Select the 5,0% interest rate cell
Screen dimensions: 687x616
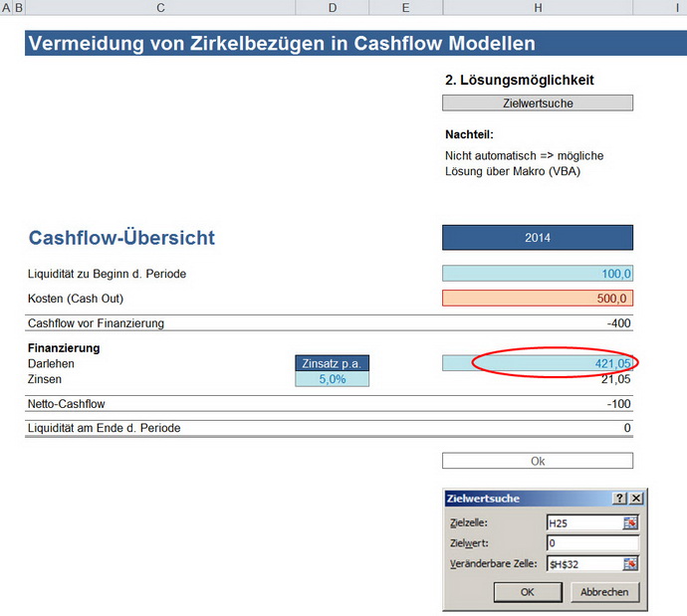pyautogui.click(x=333, y=379)
